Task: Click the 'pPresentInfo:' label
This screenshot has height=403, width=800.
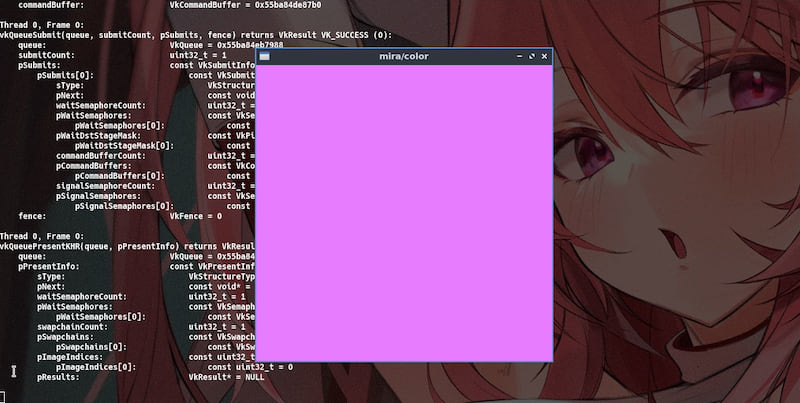Action: click(x=49, y=267)
